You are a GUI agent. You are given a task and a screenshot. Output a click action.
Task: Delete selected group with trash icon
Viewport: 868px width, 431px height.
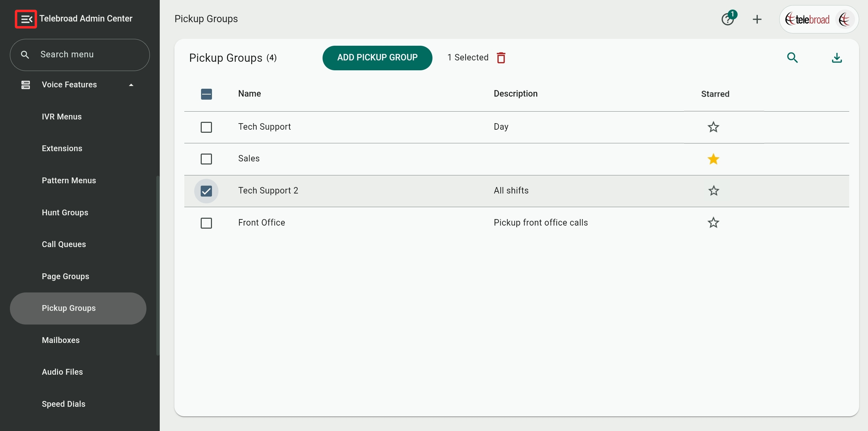(x=501, y=58)
